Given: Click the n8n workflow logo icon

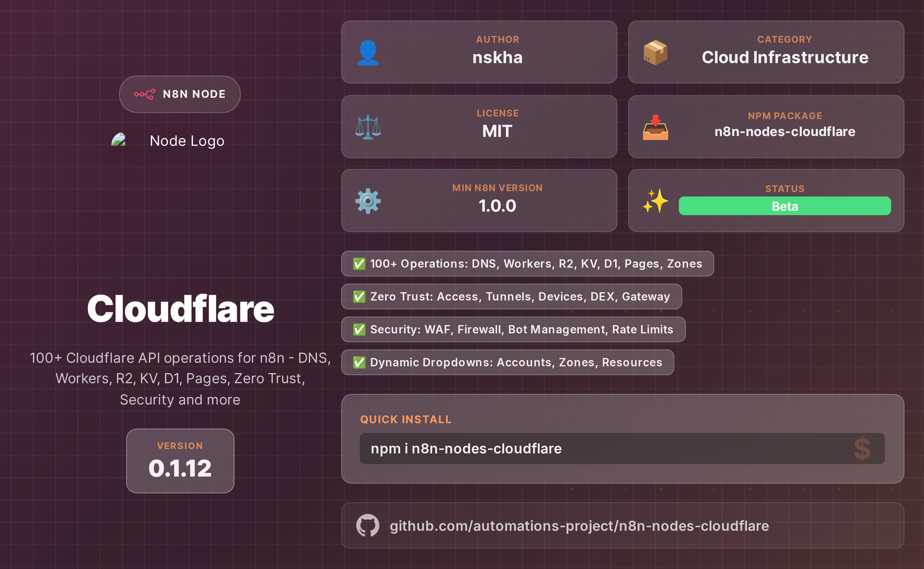Looking at the screenshot, I should point(145,94).
